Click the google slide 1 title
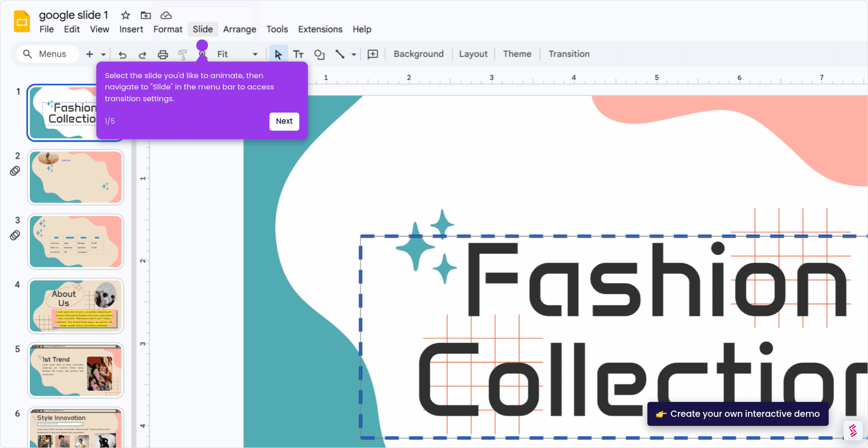The image size is (868, 448). 74,15
